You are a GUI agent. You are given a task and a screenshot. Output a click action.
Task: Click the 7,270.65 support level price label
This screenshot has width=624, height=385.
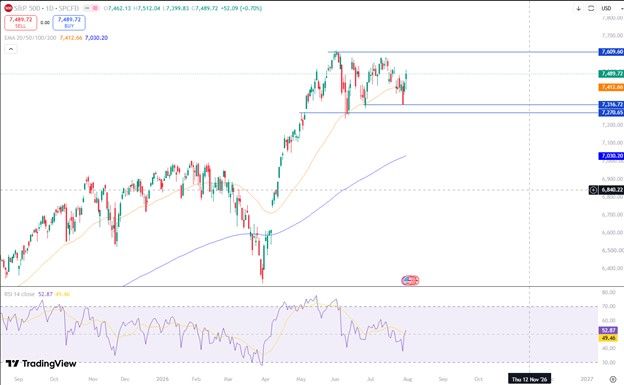[611, 113]
